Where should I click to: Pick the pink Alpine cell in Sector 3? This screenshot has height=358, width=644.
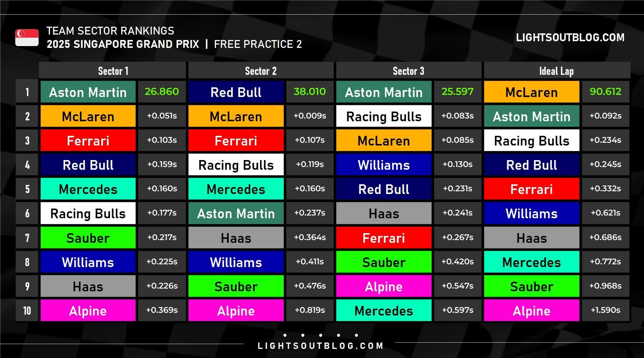point(383,286)
